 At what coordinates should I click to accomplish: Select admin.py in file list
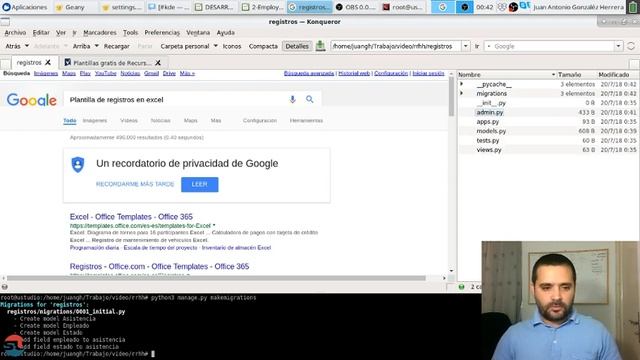tap(490, 112)
